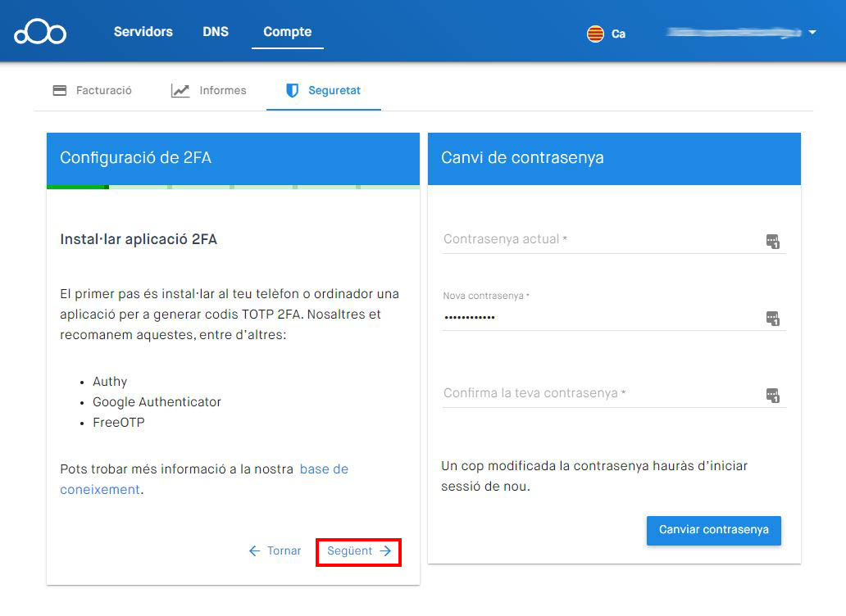Click the Catalan flag language icon
This screenshot has height=616, width=846.
(595, 34)
